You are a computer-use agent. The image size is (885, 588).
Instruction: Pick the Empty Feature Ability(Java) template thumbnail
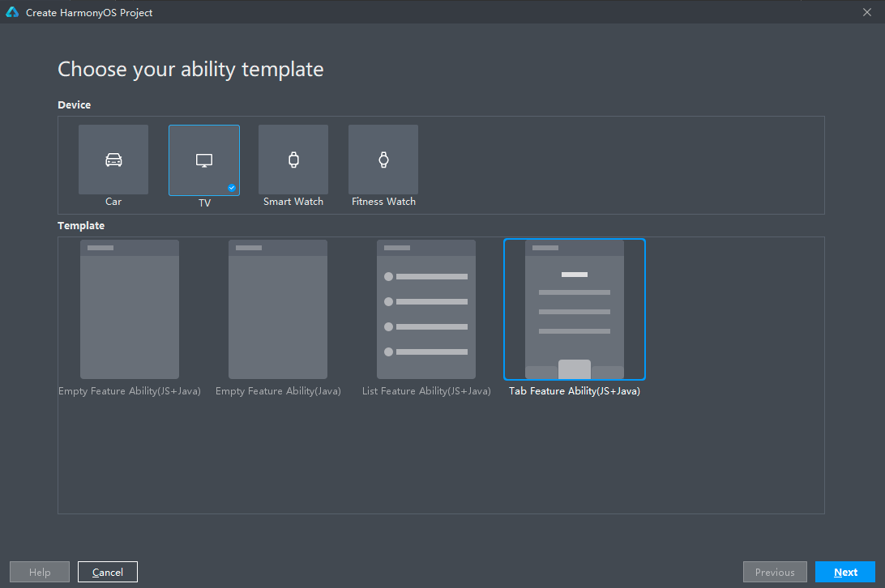click(x=278, y=309)
